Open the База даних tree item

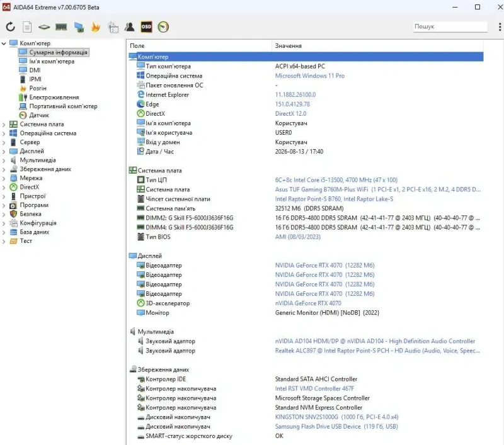click(x=35, y=232)
